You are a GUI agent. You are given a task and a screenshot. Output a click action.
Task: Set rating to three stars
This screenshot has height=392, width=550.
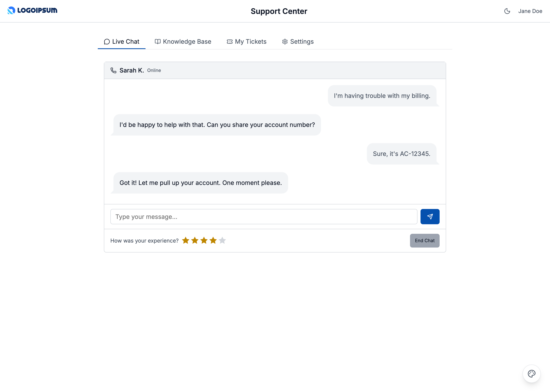coord(204,240)
